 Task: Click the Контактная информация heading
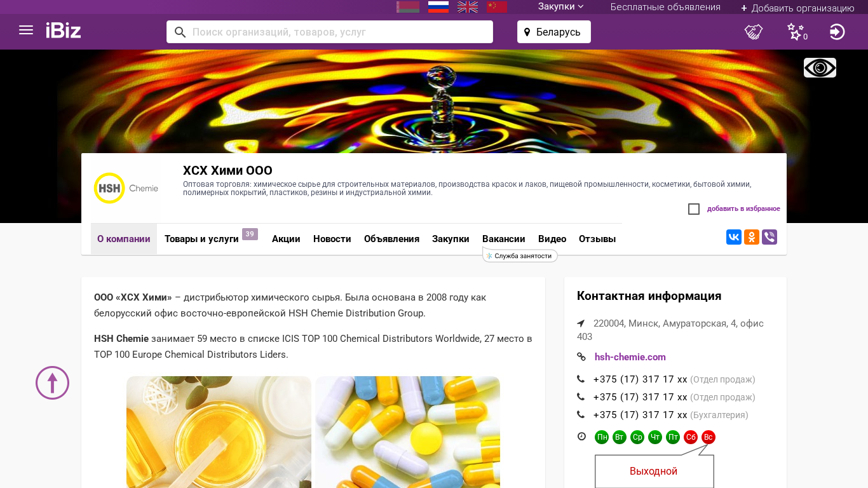(649, 296)
